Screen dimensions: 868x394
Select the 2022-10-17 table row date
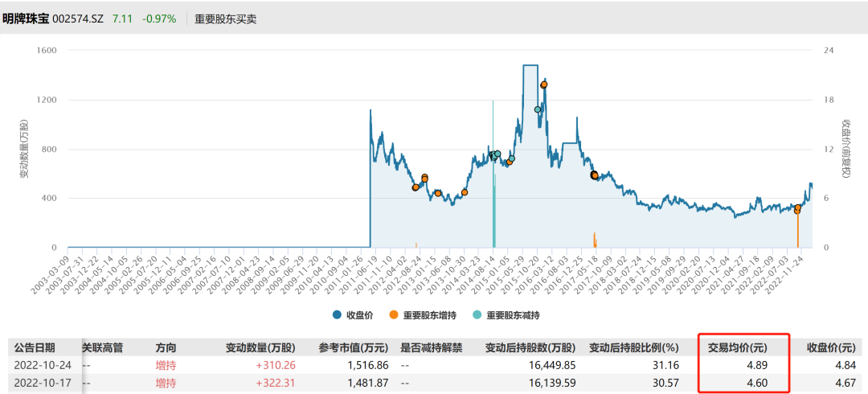coord(44,381)
